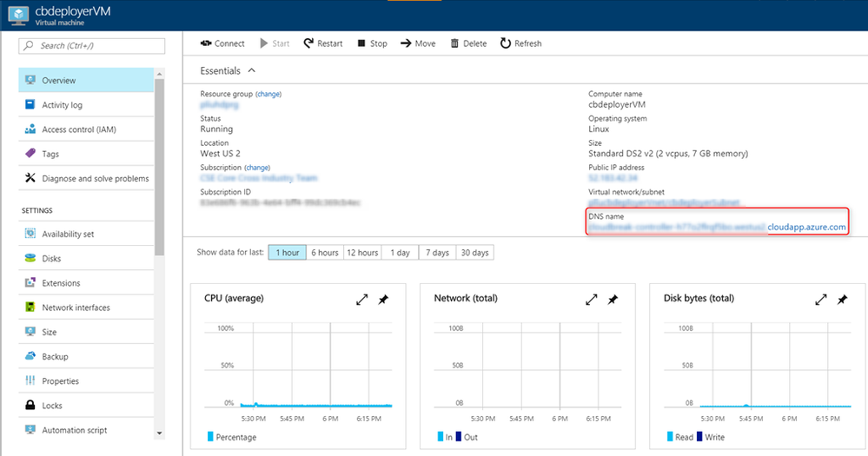The height and width of the screenshot is (456, 868).
Task: Click the cbdeployerVM virtual machine icon
Action: coord(18,16)
